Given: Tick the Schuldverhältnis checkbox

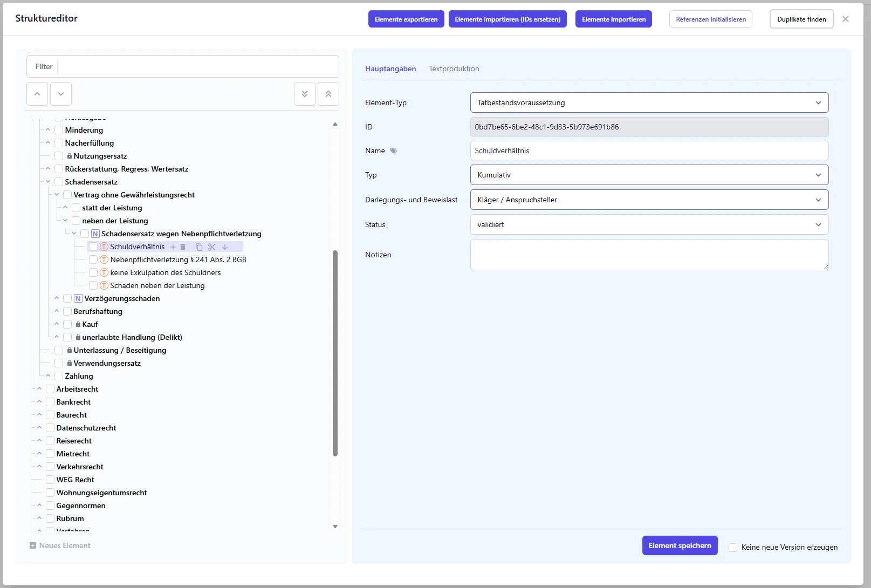Looking at the screenshot, I should pyautogui.click(x=93, y=247).
